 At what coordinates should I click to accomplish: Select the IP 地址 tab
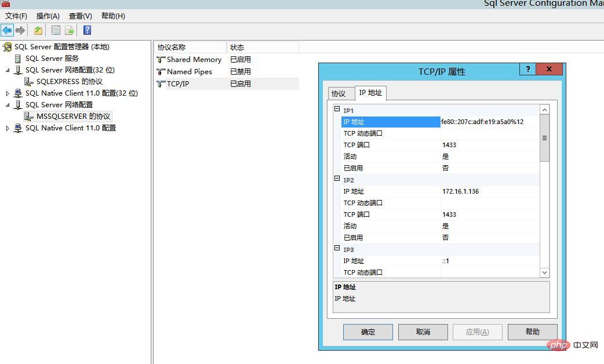(x=370, y=93)
